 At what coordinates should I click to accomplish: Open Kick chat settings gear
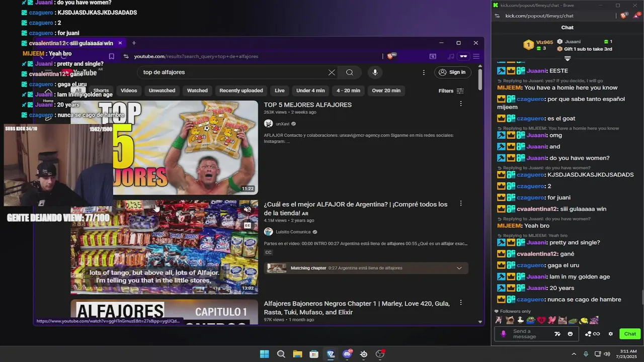tap(611, 334)
